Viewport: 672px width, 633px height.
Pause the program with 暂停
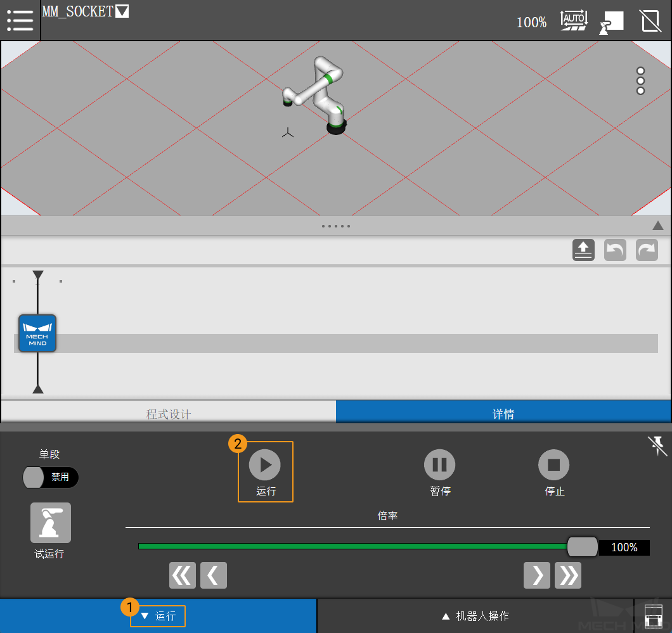click(440, 464)
